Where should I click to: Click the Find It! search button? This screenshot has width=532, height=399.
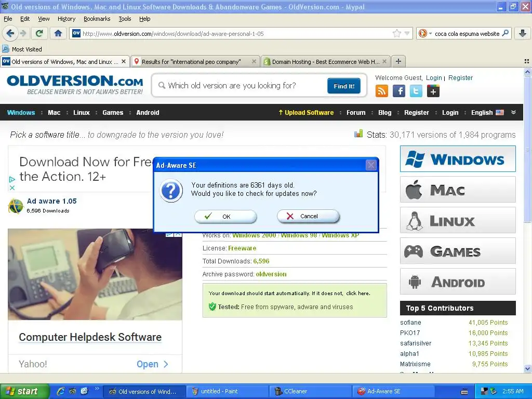(x=344, y=86)
